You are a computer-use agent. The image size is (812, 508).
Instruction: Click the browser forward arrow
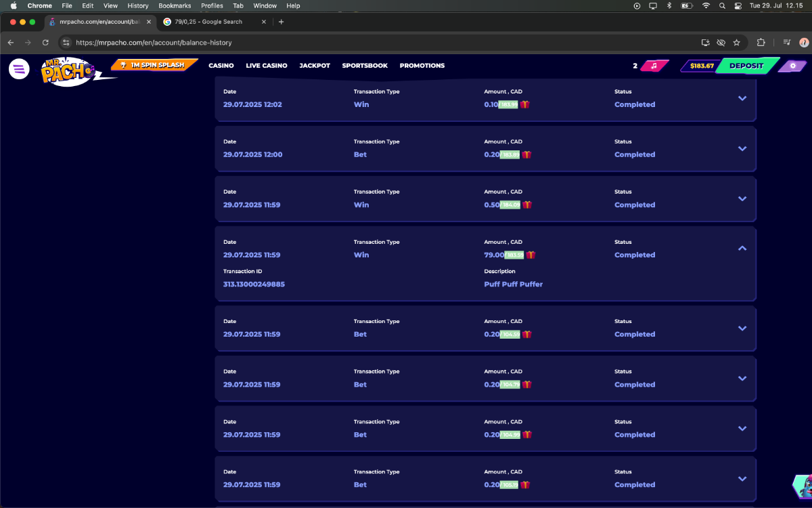[28, 42]
